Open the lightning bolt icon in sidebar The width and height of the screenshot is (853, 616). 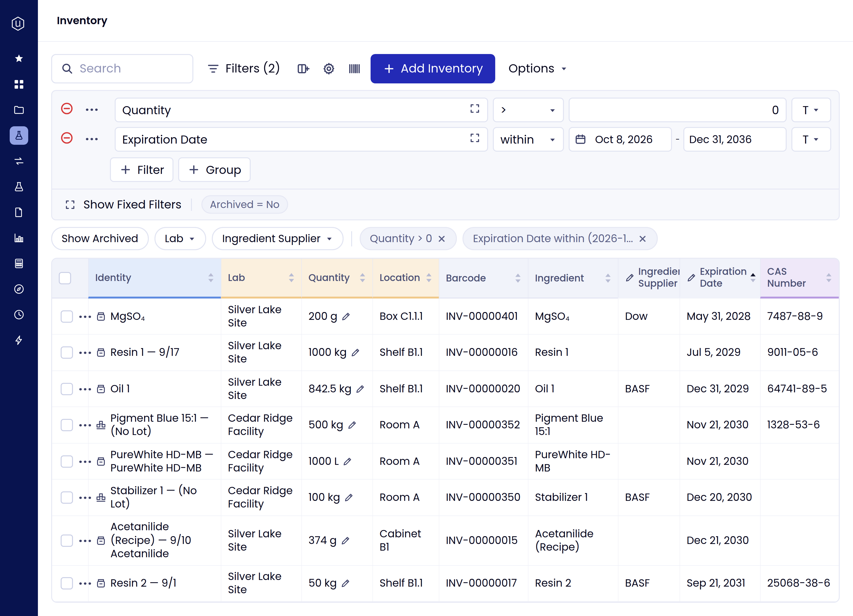click(x=19, y=340)
